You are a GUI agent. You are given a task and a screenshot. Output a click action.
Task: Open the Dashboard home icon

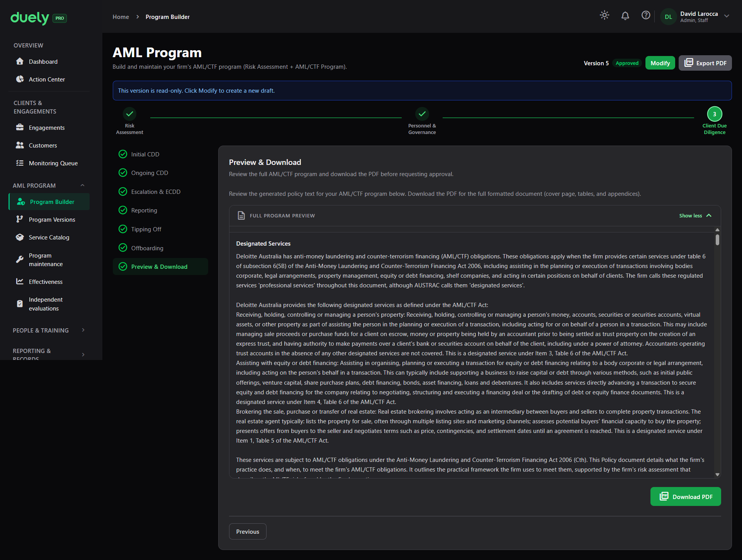pos(20,61)
